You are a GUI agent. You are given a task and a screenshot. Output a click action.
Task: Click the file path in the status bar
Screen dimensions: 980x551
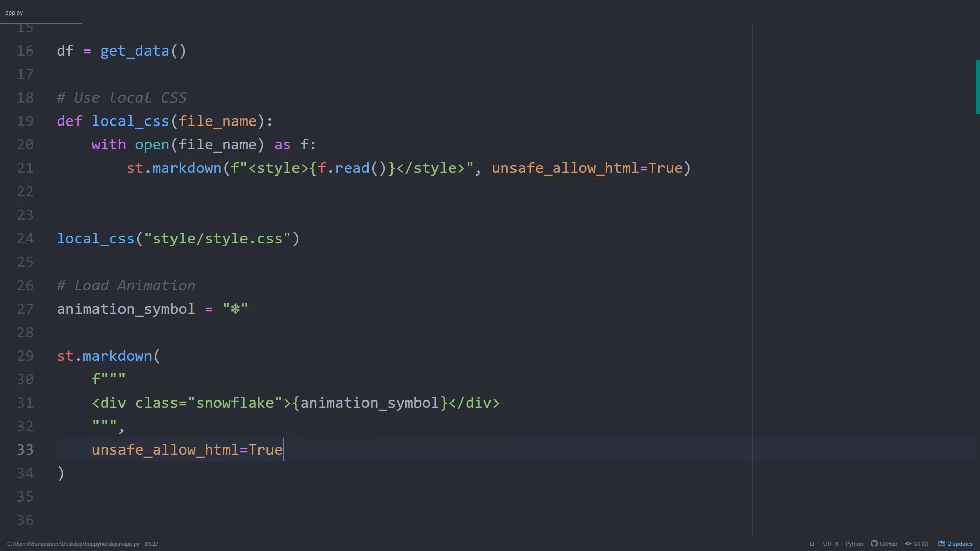tap(72, 544)
